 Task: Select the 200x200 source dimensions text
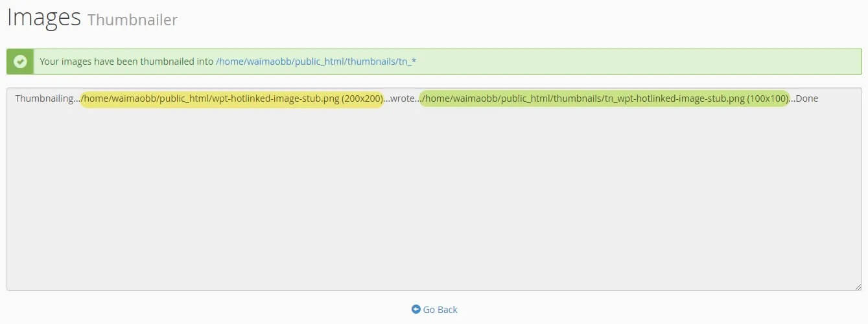point(362,98)
